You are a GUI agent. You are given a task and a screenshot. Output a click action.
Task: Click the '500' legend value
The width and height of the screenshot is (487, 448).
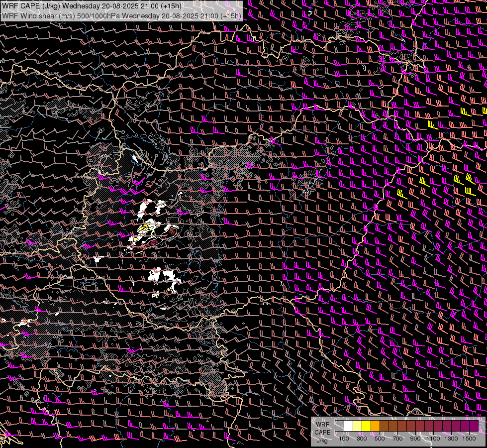point(380,439)
